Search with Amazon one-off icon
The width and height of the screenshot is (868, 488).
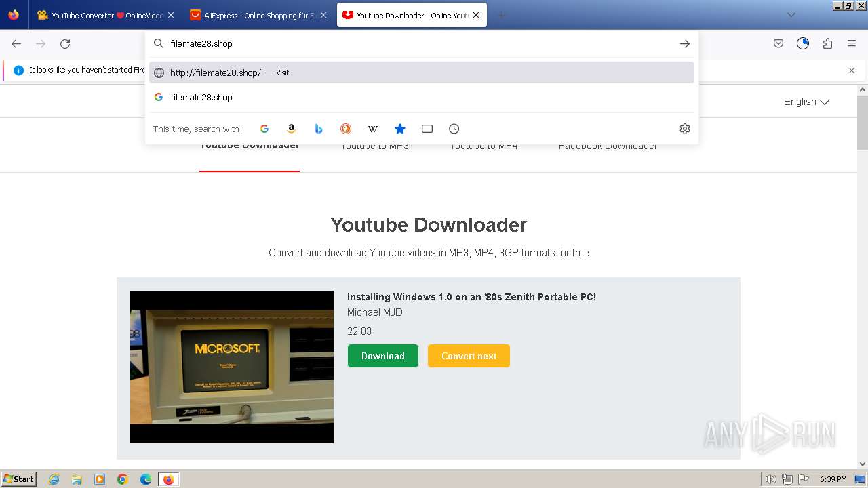(x=292, y=129)
